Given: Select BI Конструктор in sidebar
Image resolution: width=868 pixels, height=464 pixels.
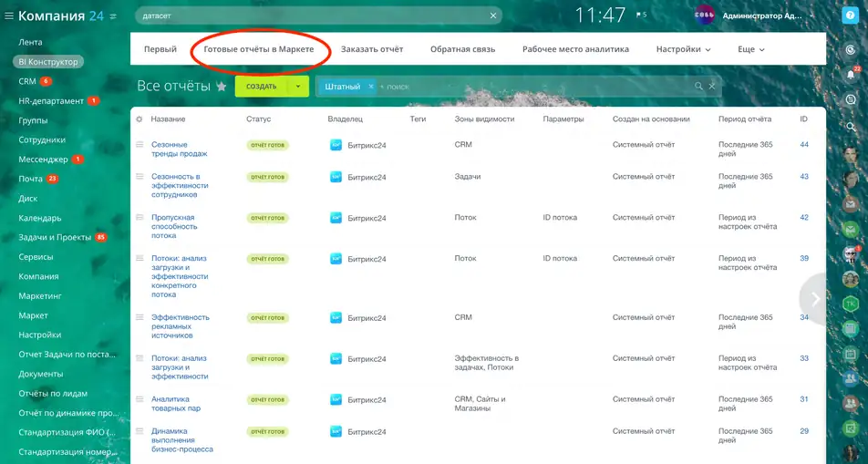Looking at the screenshot, I should (48, 61).
